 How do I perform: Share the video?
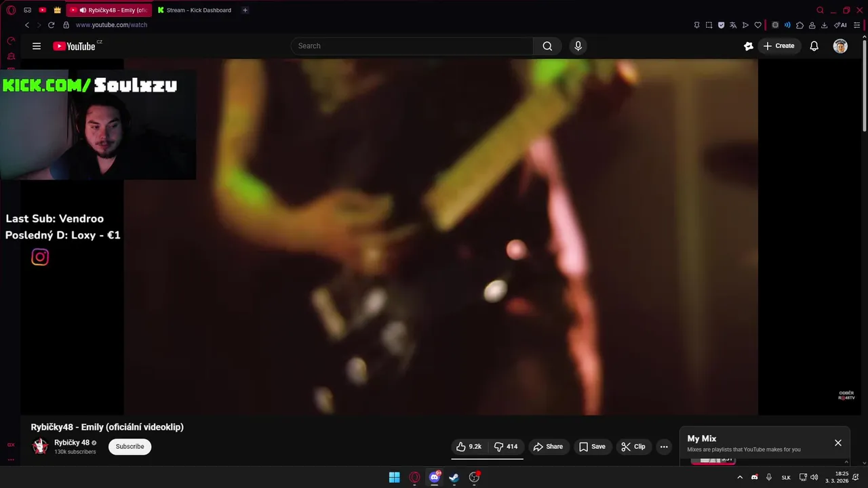(x=548, y=447)
